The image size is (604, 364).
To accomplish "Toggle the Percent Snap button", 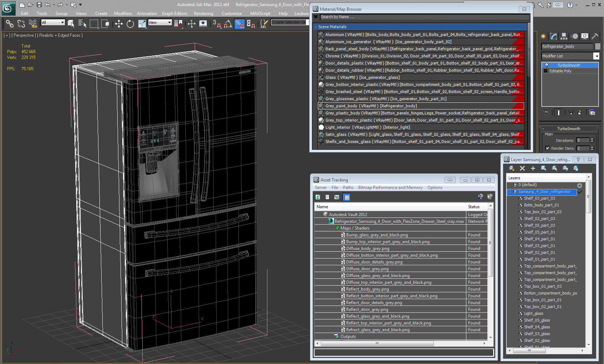I will pos(240,24).
